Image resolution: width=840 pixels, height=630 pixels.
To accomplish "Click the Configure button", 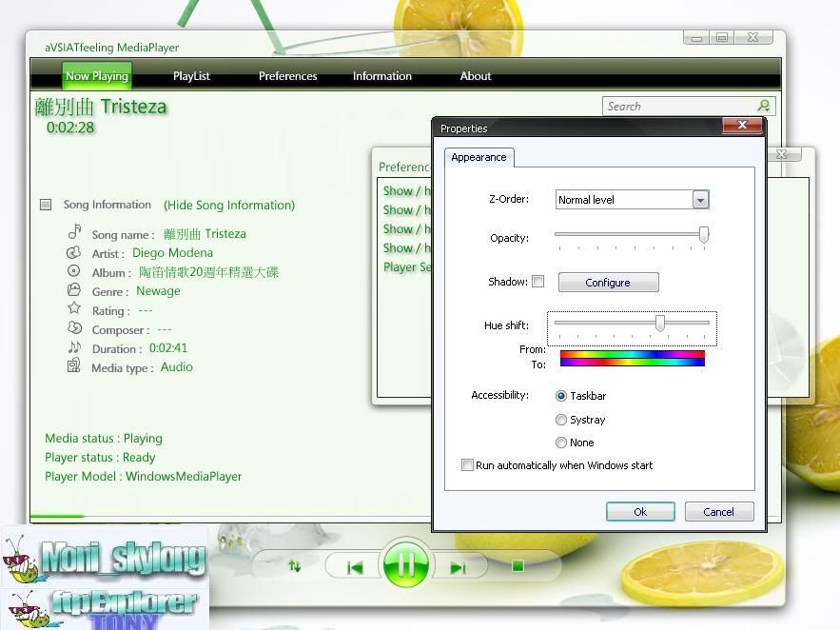I will pos(608,283).
